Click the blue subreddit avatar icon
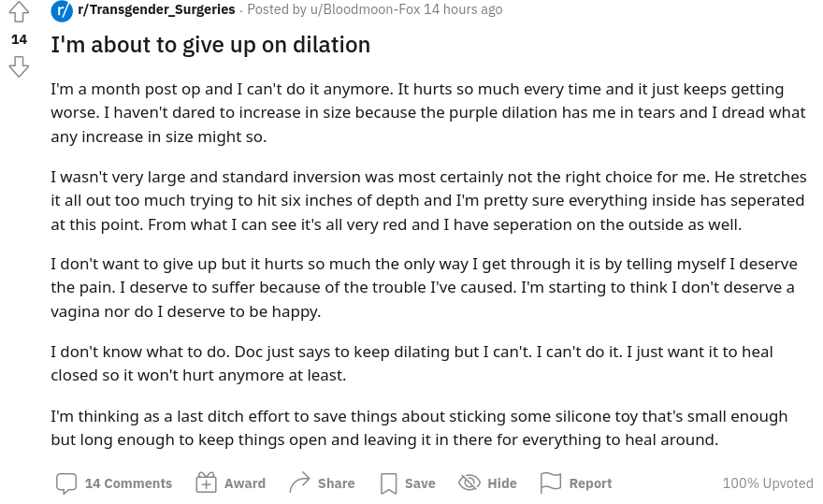This screenshot has height=504, width=823. (x=62, y=10)
